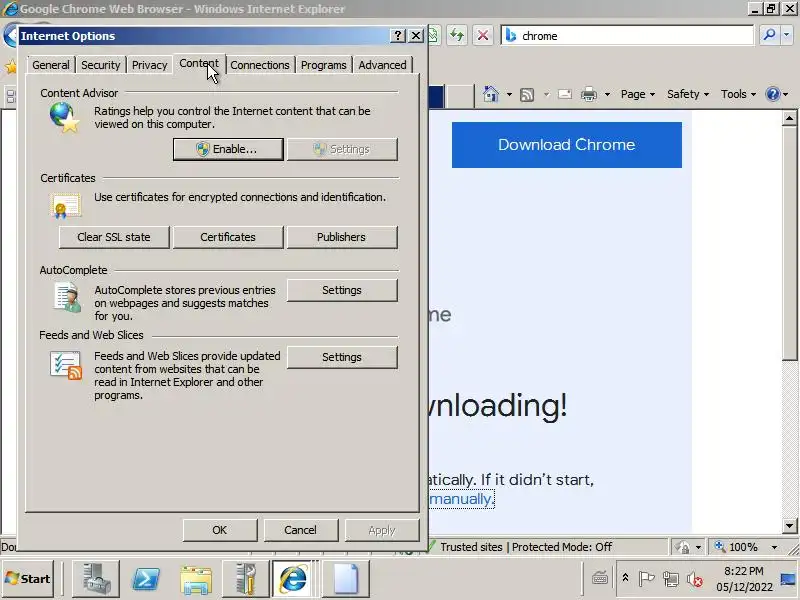Image resolution: width=800 pixels, height=600 pixels.
Task: Click the AutoComplete person icon
Action: pos(68,297)
